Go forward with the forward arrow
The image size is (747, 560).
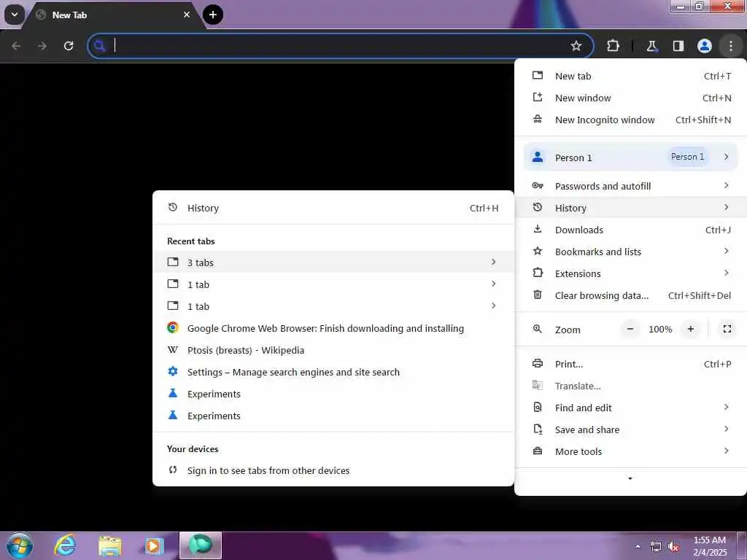[x=42, y=46]
